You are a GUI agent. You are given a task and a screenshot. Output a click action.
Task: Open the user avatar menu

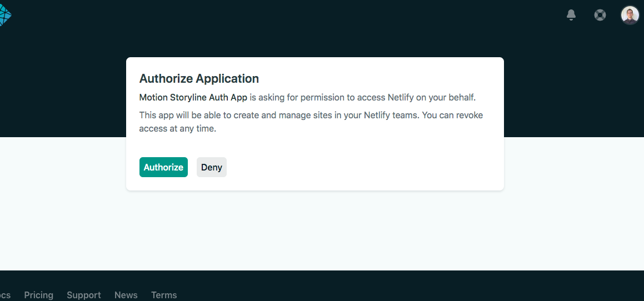point(630,15)
